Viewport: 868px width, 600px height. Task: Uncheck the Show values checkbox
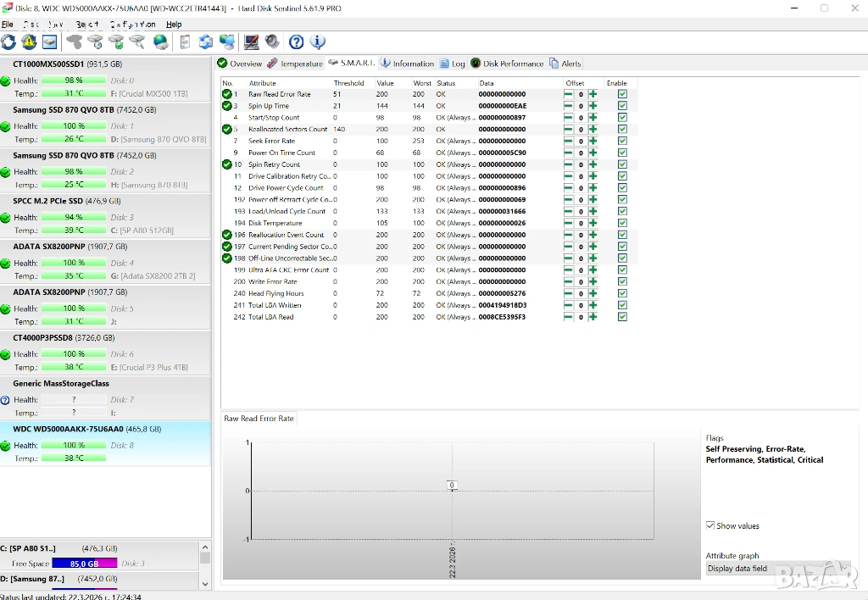(710, 525)
